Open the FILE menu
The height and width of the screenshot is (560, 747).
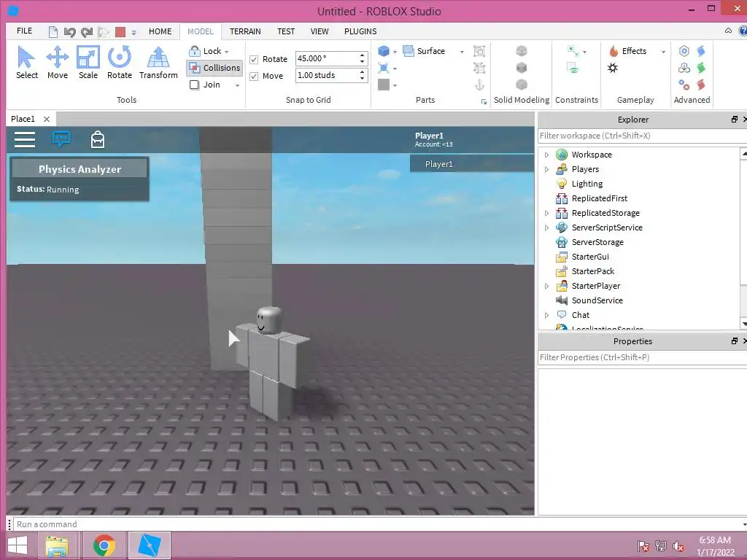[x=24, y=31]
